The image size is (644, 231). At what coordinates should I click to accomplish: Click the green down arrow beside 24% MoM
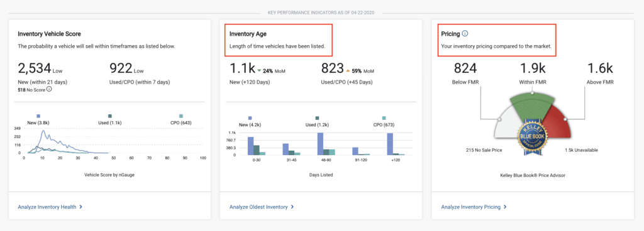point(259,71)
